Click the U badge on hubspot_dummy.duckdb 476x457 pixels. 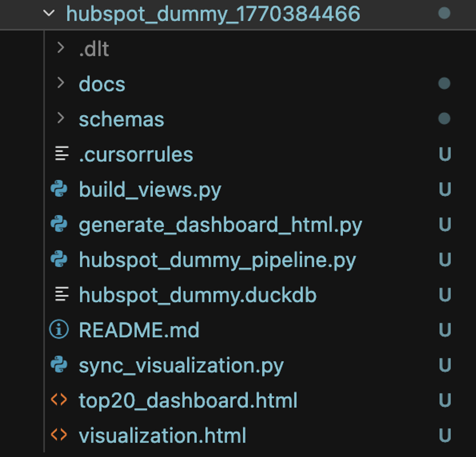[x=445, y=295]
